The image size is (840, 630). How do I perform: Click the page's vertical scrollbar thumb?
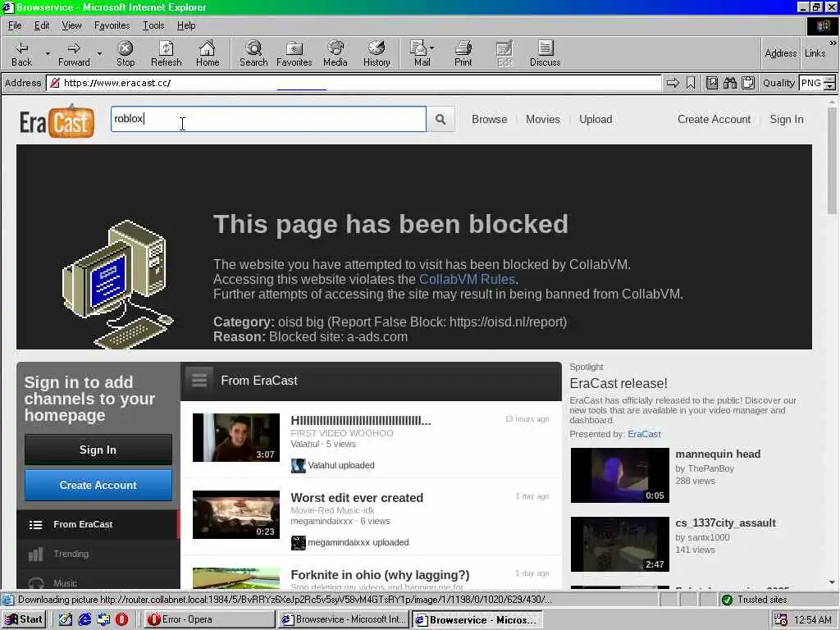point(832,161)
